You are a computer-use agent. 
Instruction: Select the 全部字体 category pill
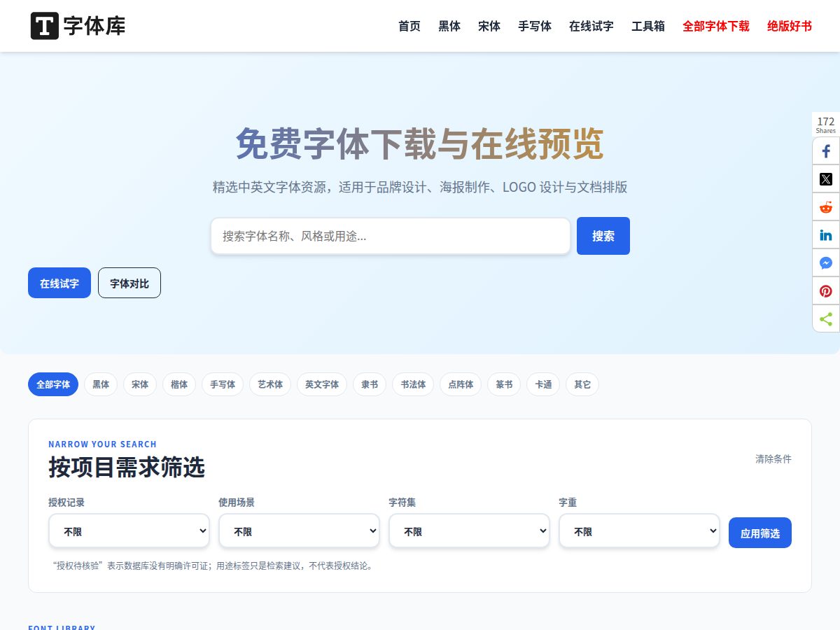tap(53, 384)
